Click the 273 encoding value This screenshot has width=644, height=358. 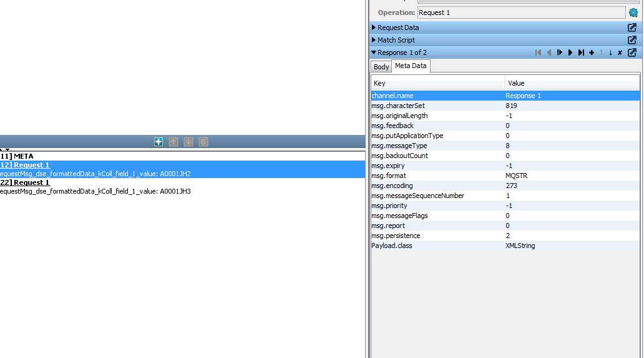pyautogui.click(x=511, y=186)
